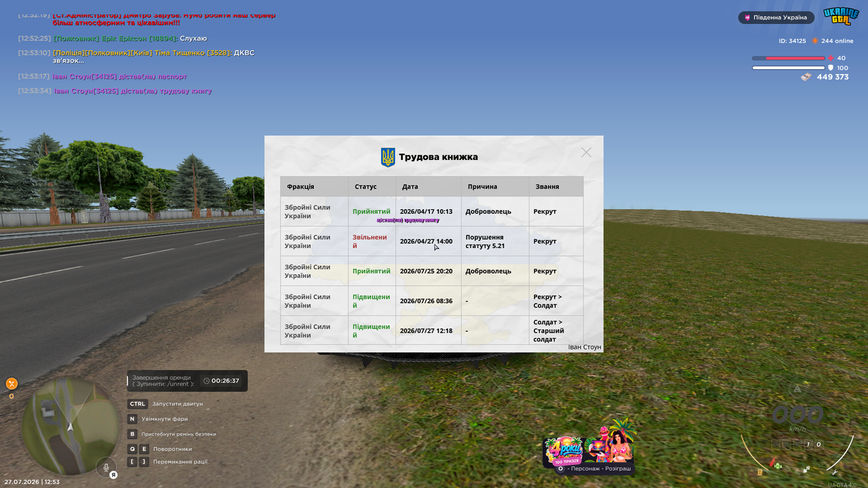The height and width of the screenshot is (488, 868).
Task: Click the E key turn signal hint
Action: [x=144, y=449]
